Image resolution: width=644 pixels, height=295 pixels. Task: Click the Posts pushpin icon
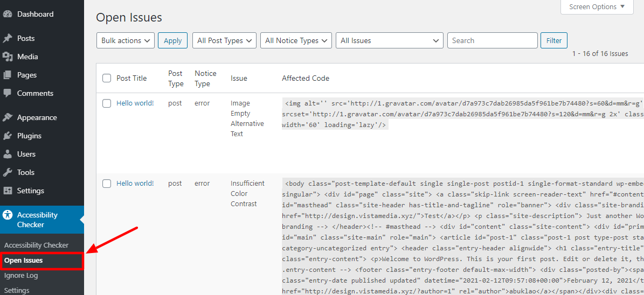(x=8, y=38)
